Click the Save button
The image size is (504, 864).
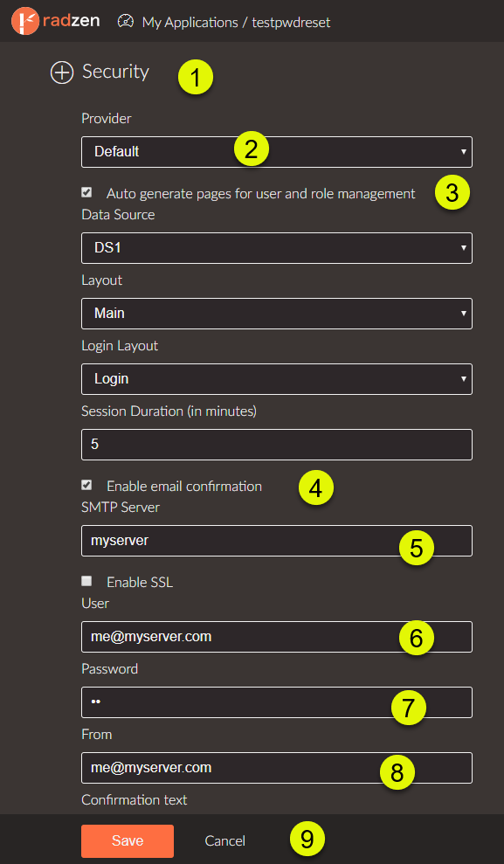(x=128, y=841)
